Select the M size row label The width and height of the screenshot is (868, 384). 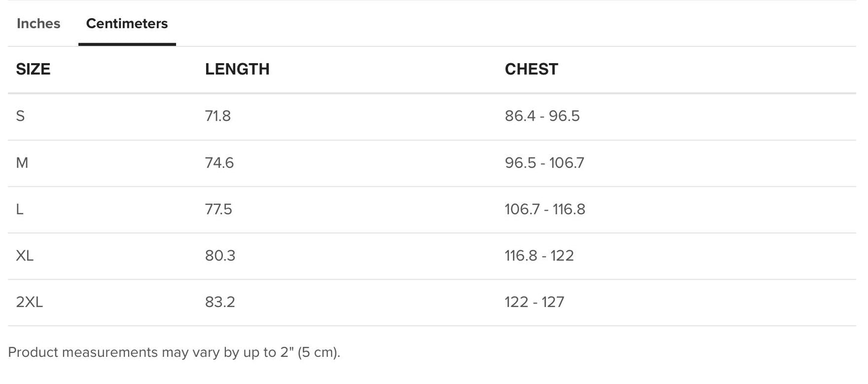22,163
